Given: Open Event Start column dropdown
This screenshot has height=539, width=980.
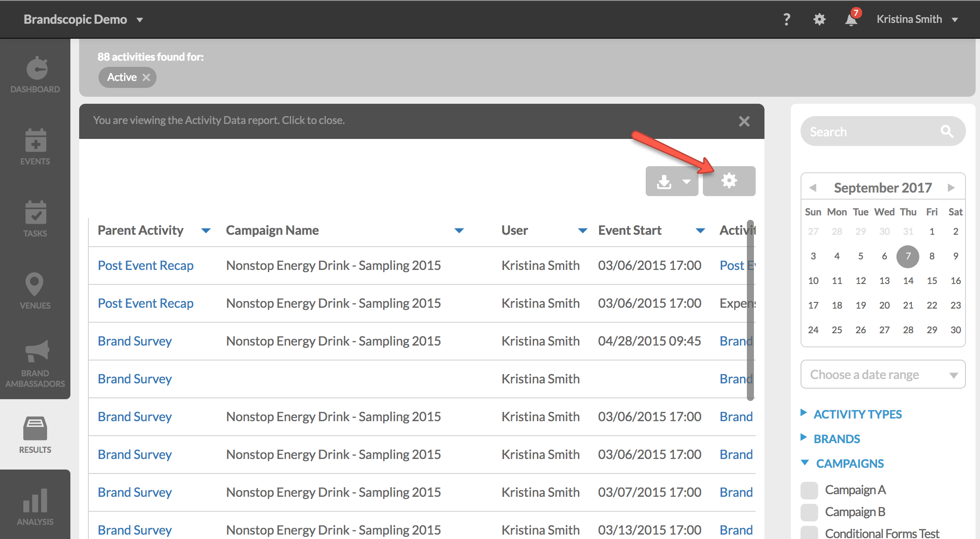Looking at the screenshot, I should coord(701,230).
